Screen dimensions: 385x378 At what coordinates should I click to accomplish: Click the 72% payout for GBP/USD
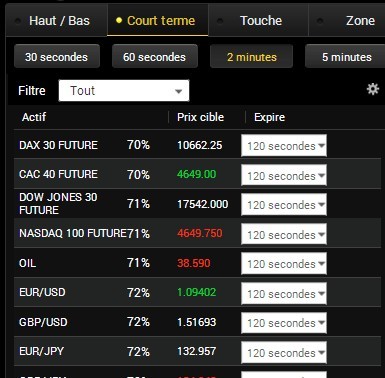138,322
